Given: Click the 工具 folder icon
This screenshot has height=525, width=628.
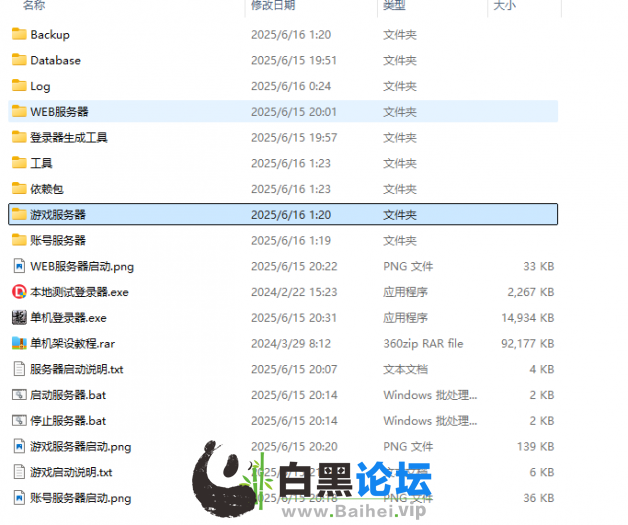Looking at the screenshot, I should [x=19, y=163].
